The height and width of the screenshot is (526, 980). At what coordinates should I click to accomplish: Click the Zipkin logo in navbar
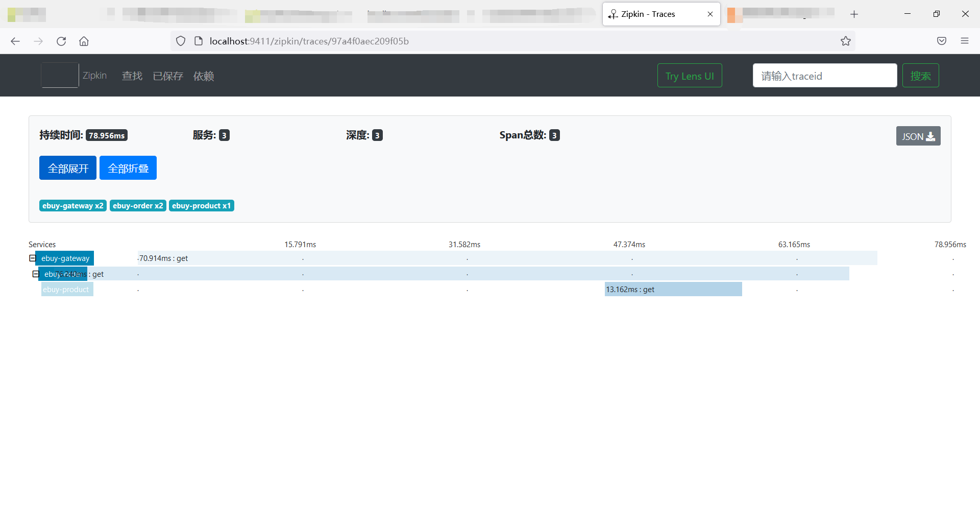[60, 75]
